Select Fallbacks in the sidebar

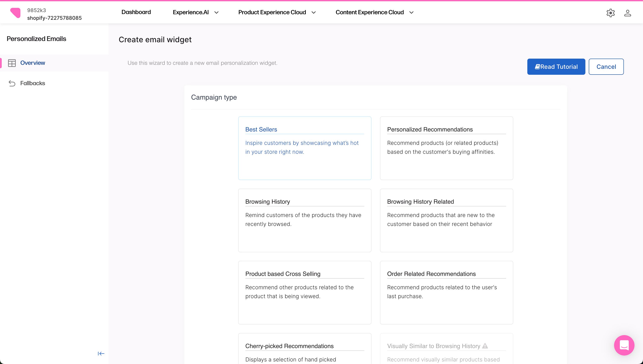pos(33,83)
